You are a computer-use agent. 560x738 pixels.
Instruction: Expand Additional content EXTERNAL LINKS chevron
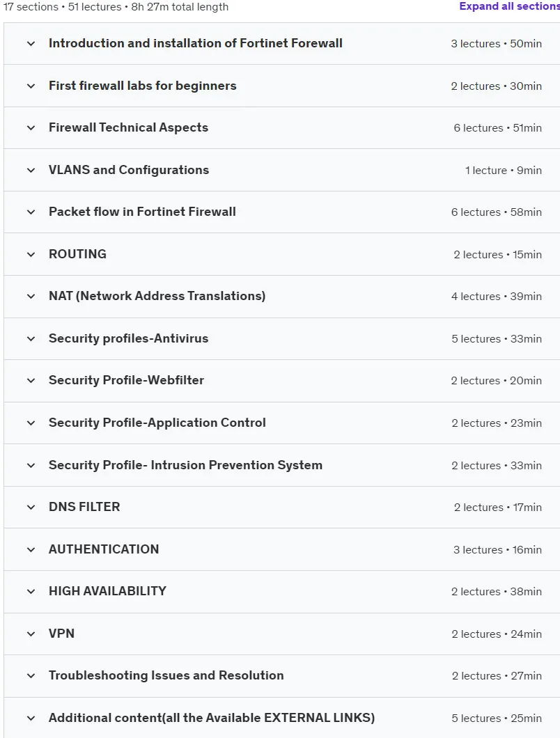(x=31, y=719)
